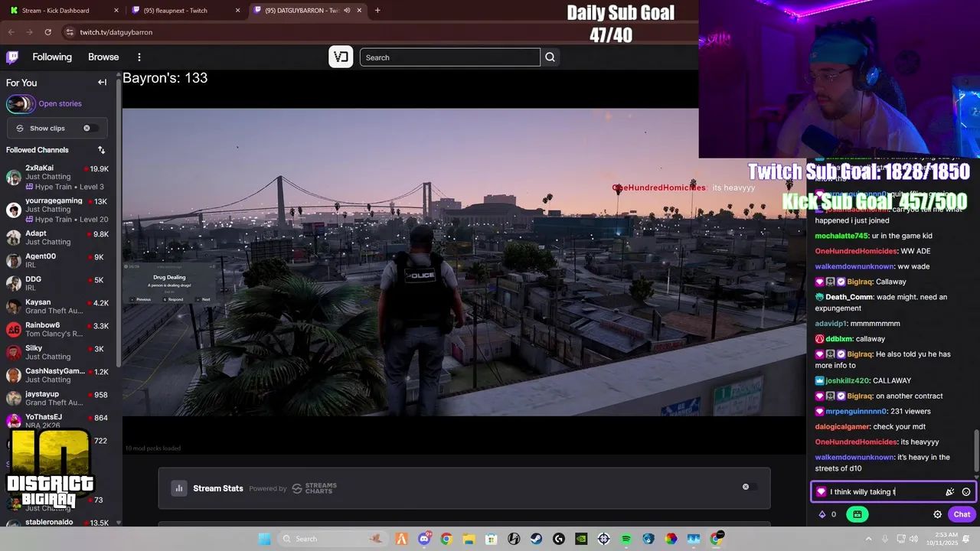Open the Twitch home logo
This screenshot has height=551, width=980.
[12, 57]
